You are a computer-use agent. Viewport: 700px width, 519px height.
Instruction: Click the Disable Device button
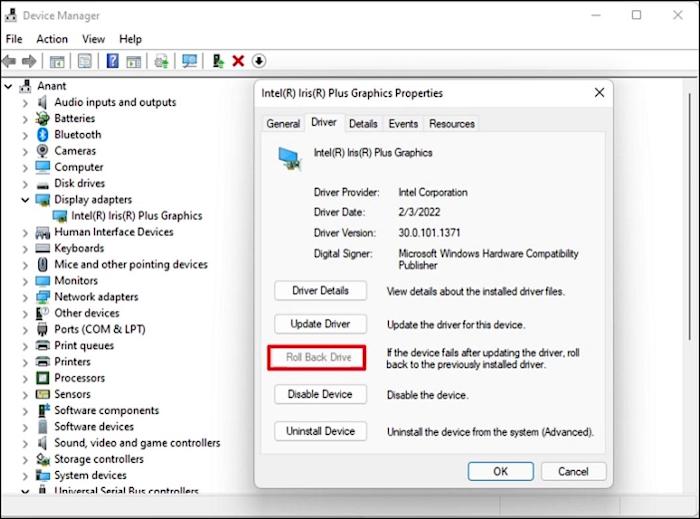pyautogui.click(x=320, y=394)
